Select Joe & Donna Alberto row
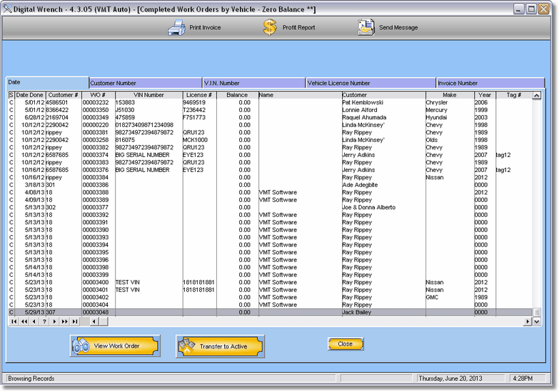Image resolution: width=559 pixels, height=392 pixels. tap(271, 207)
